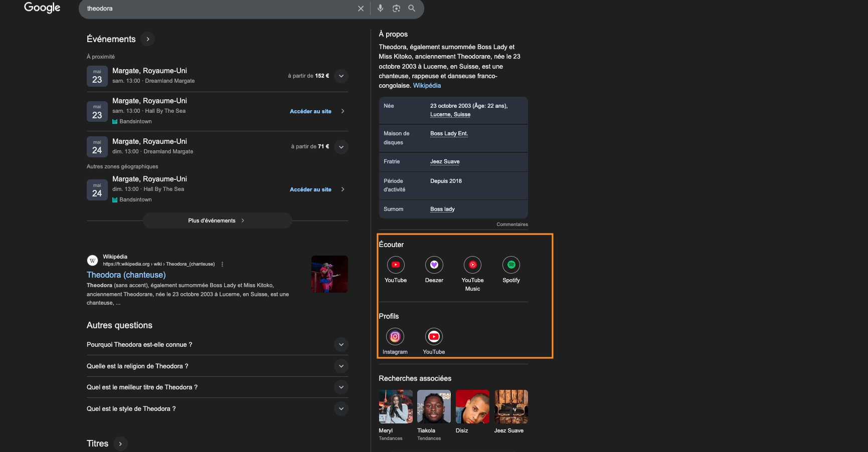The width and height of the screenshot is (868, 452).
Task: Open Accéder au site for May 24 Hall By The Sea
Action: [310, 189]
